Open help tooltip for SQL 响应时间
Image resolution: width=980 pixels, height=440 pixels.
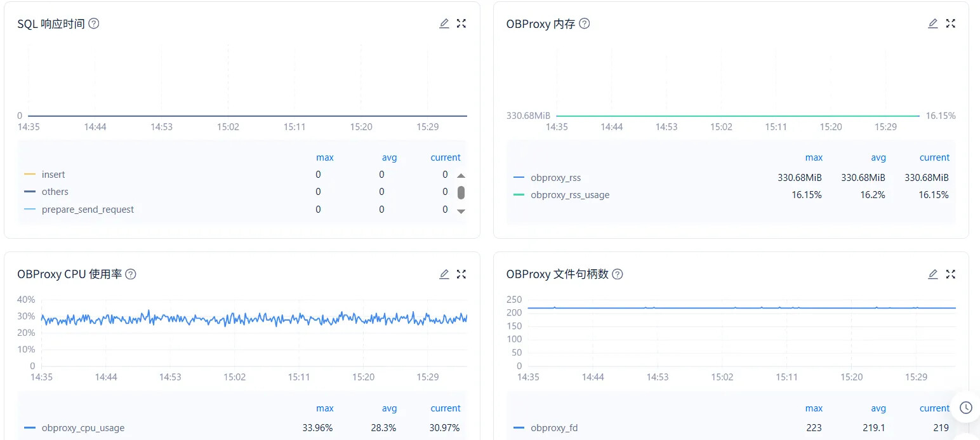point(94,23)
